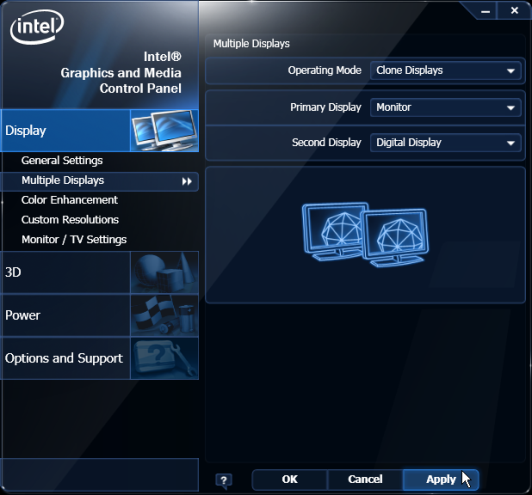Screen dimensions: 532x495
Task: Expand the Power category label
Action: [23, 315]
